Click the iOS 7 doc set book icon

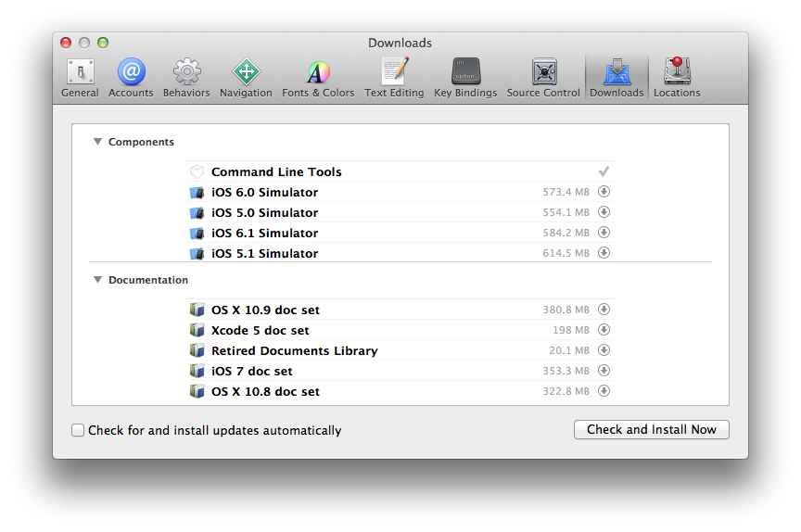197,371
